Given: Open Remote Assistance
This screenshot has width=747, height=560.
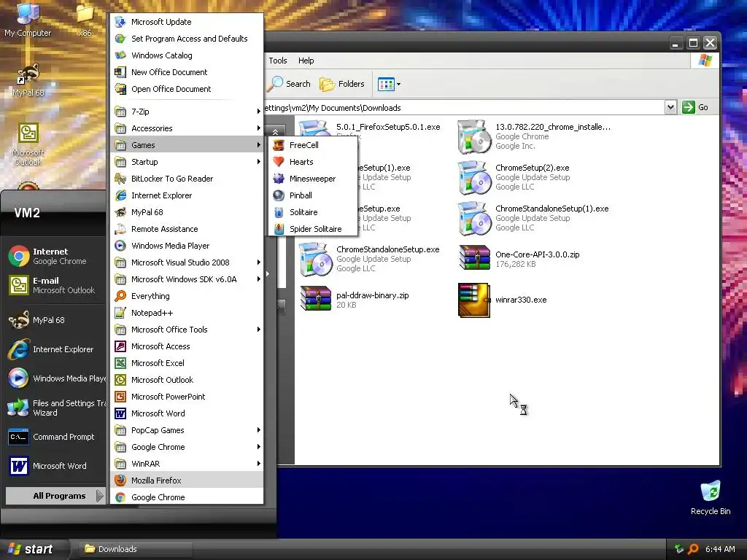Looking at the screenshot, I should click(187, 229).
